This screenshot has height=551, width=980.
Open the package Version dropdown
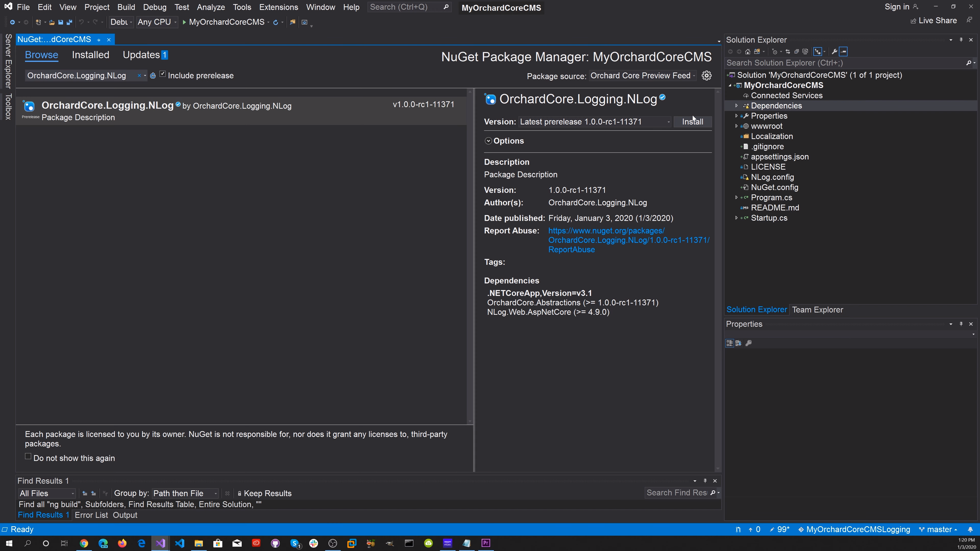tap(595, 122)
